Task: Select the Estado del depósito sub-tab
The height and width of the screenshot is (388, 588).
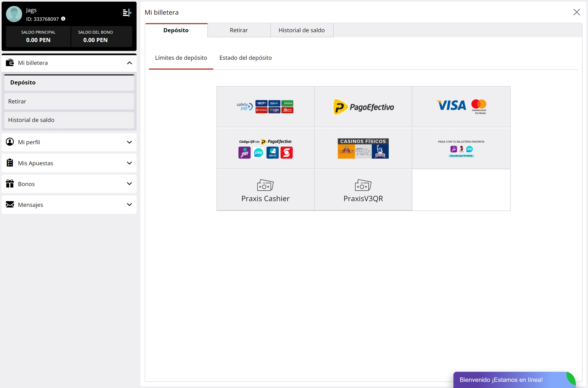Action: 246,58
